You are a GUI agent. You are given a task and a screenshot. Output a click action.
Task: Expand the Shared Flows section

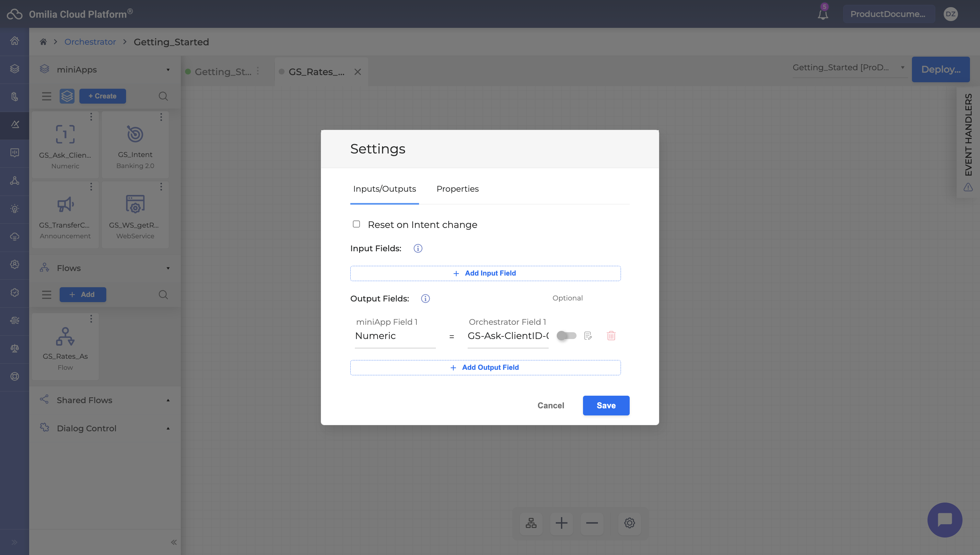pyautogui.click(x=168, y=400)
